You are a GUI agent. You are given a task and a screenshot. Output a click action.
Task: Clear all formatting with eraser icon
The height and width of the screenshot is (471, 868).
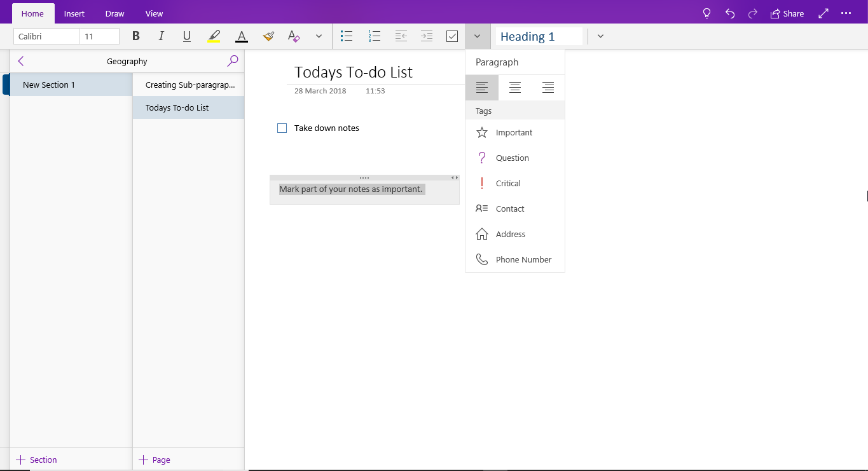pyautogui.click(x=294, y=36)
